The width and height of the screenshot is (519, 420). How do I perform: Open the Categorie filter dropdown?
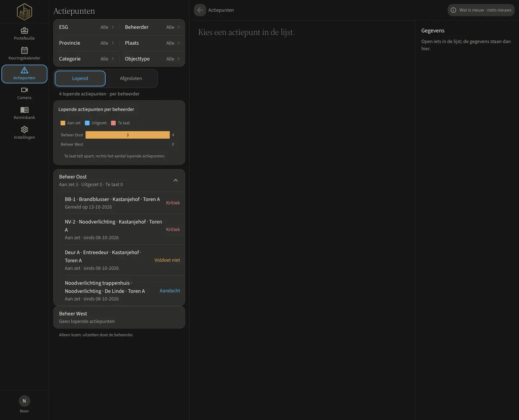tap(86, 59)
